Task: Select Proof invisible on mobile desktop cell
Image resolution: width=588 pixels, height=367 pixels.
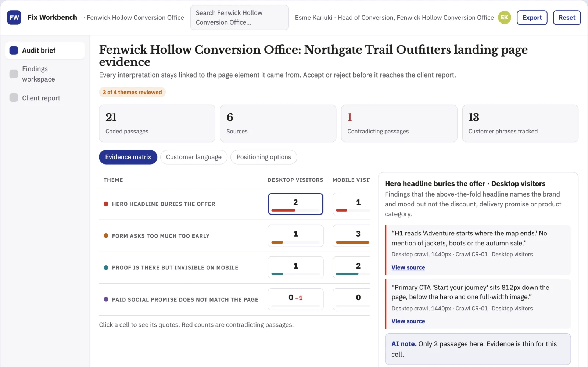Action: 295,267
